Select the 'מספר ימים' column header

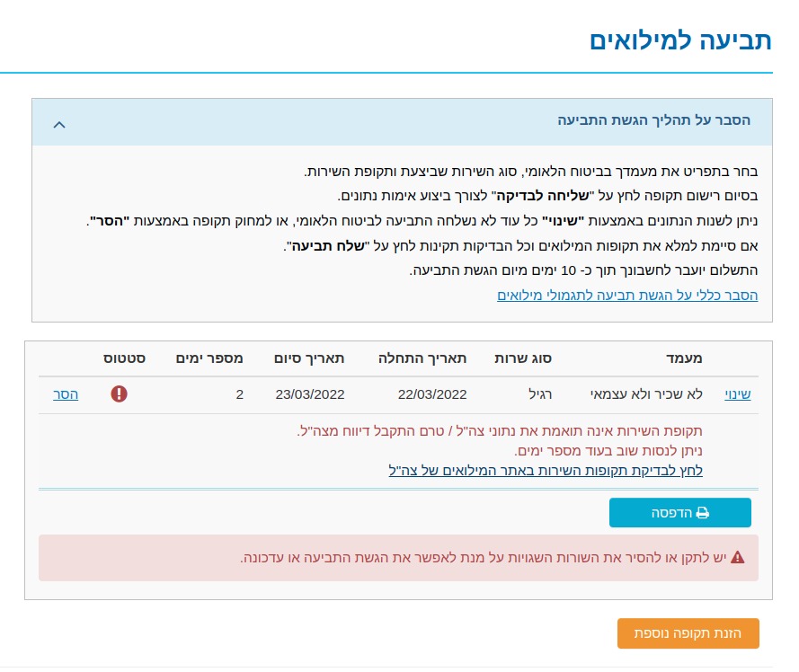tap(209, 358)
